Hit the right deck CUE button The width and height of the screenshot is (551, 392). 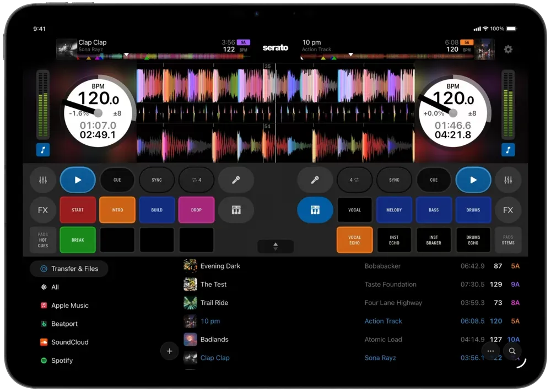point(434,180)
